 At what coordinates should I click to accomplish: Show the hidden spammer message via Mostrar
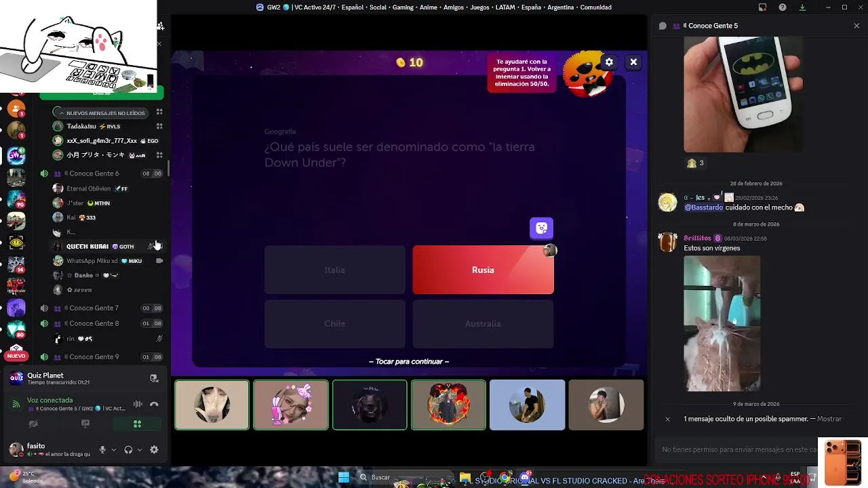[829, 419]
